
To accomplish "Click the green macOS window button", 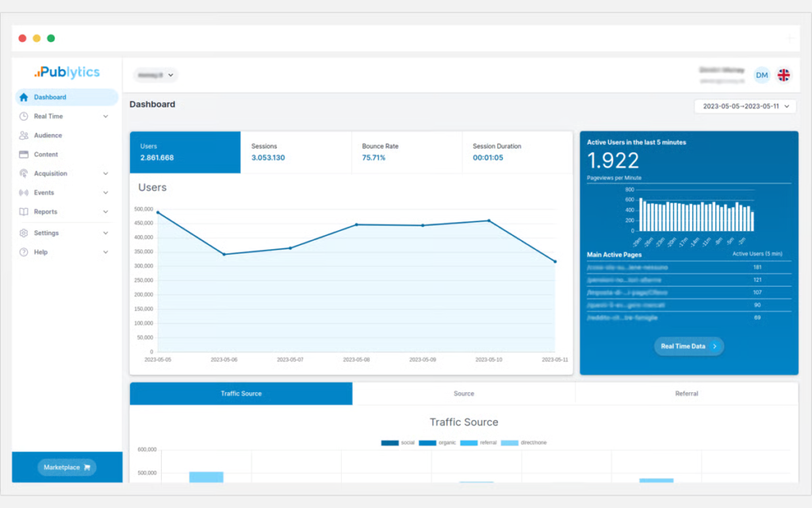I will click(51, 38).
